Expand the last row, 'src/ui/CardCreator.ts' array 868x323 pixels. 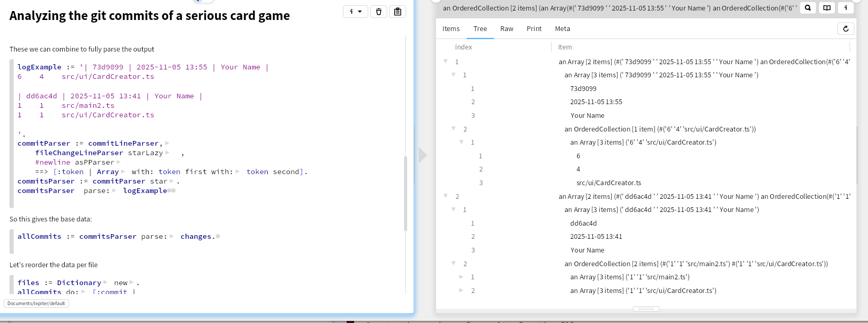(461, 290)
